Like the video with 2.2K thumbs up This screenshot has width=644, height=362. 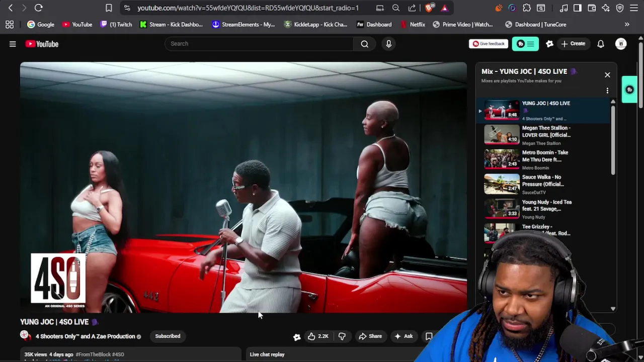(x=318, y=336)
